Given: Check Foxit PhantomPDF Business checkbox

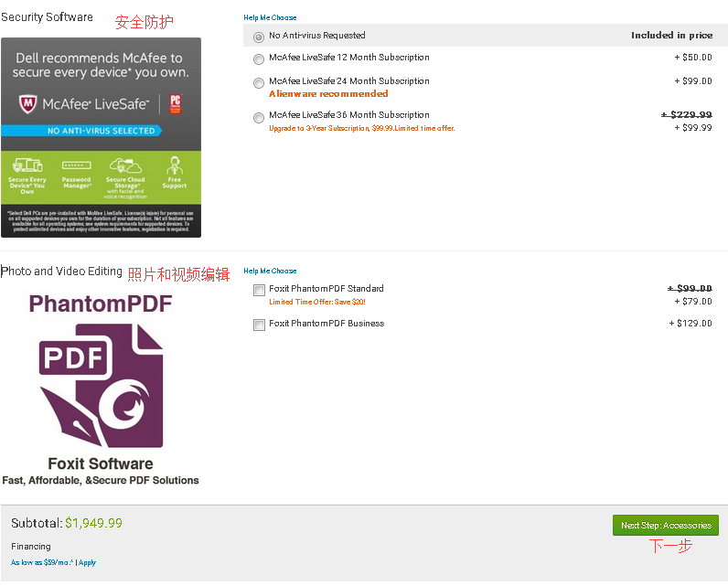Looking at the screenshot, I should (x=259, y=325).
